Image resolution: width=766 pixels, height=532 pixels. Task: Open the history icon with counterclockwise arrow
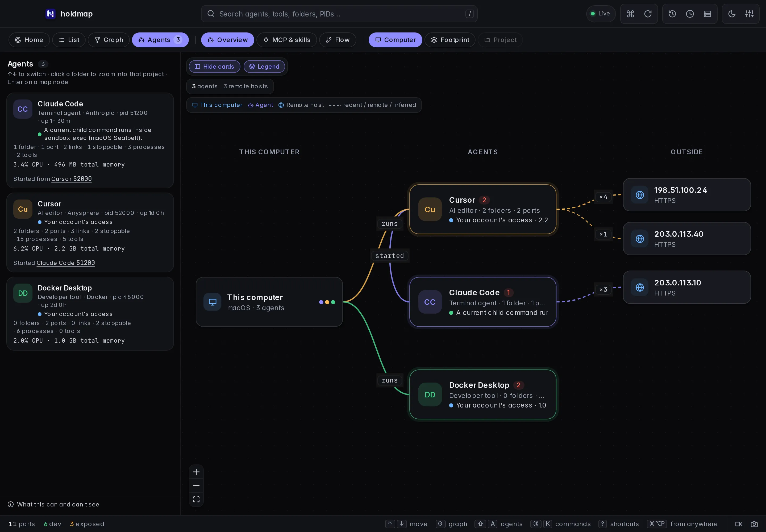coord(672,14)
